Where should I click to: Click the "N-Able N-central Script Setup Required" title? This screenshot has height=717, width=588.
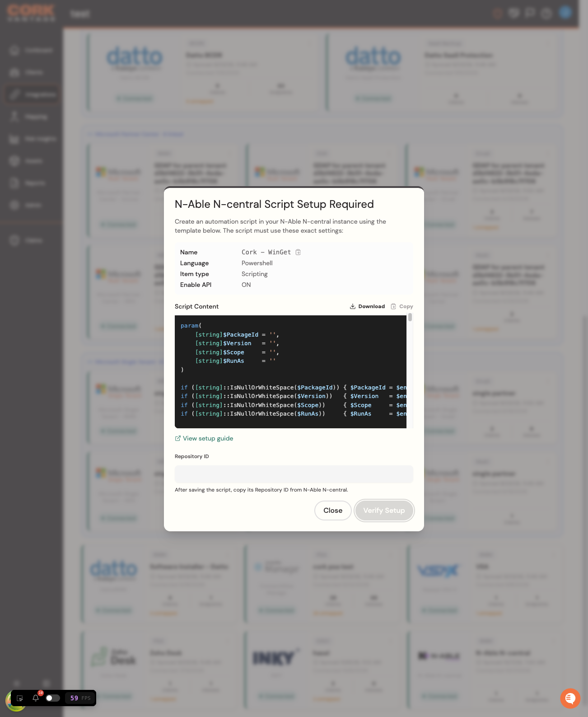(274, 204)
